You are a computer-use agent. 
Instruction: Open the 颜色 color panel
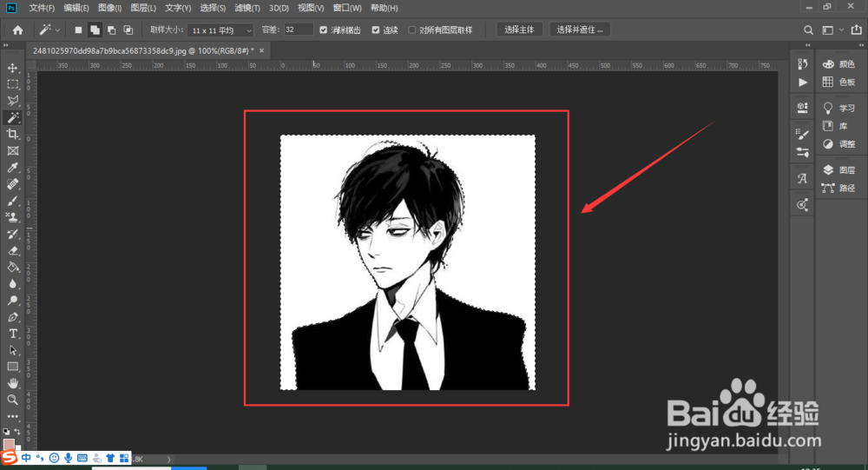[x=839, y=64]
